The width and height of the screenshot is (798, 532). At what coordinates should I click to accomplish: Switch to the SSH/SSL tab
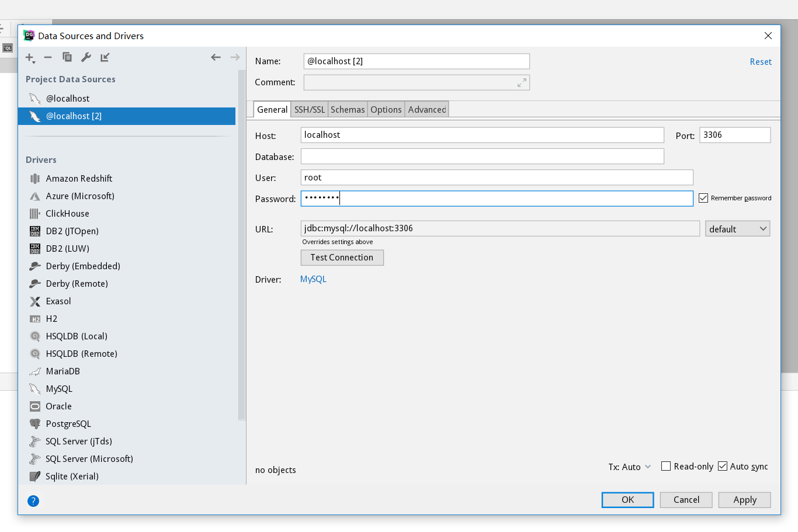coord(310,110)
